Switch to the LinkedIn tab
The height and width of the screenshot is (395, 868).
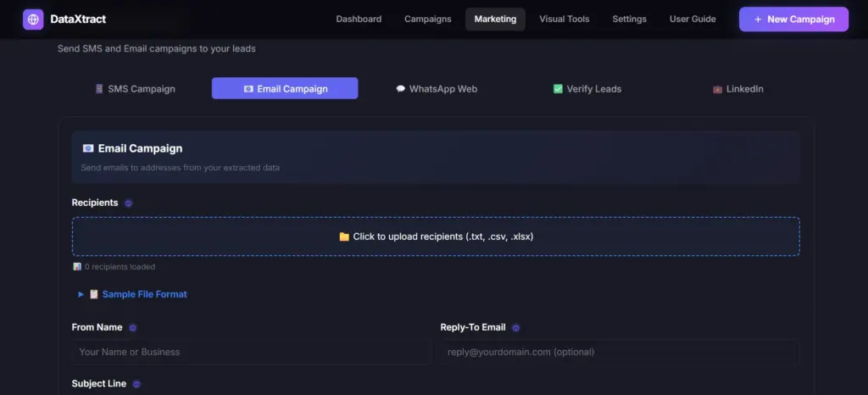(x=738, y=88)
